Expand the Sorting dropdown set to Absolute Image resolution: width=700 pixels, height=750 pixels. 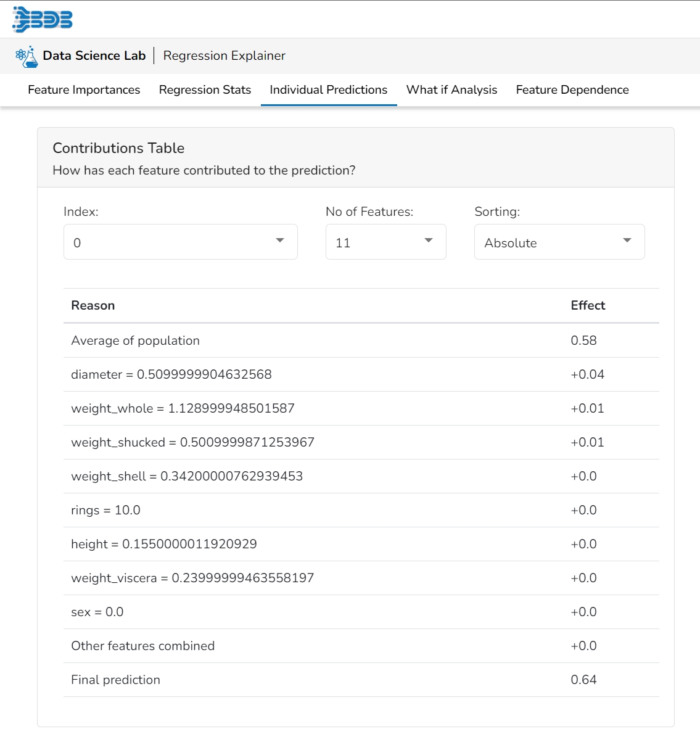(x=559, y=242)
